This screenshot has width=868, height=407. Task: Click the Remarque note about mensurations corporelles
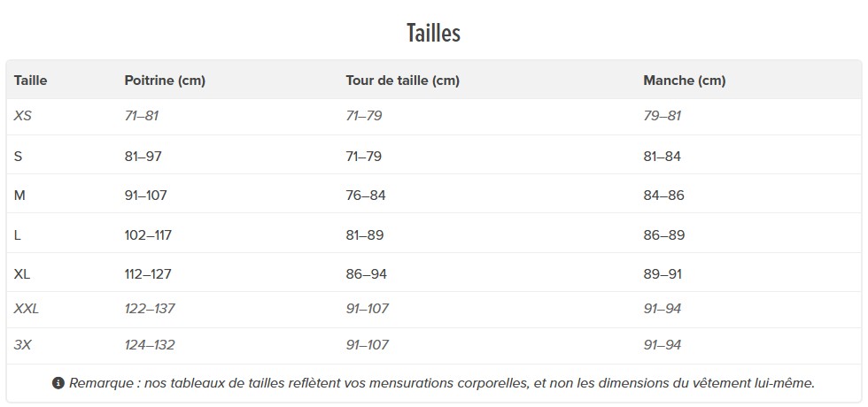pos(442,383)
